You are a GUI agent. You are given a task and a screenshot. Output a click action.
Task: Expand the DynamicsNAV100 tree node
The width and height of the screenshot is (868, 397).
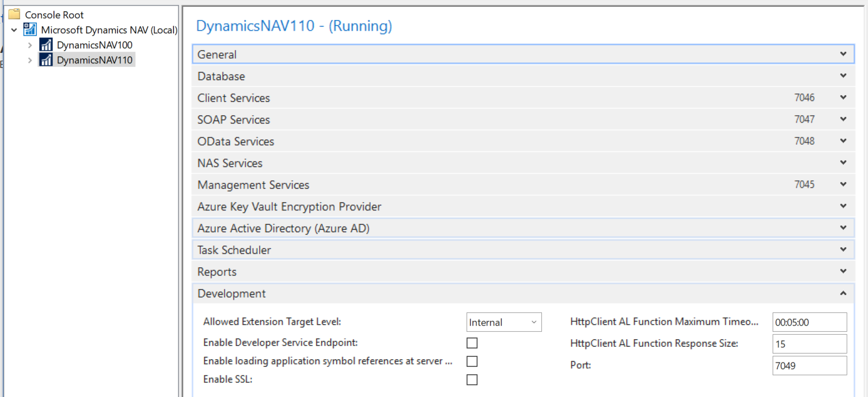tap(30, 45)
